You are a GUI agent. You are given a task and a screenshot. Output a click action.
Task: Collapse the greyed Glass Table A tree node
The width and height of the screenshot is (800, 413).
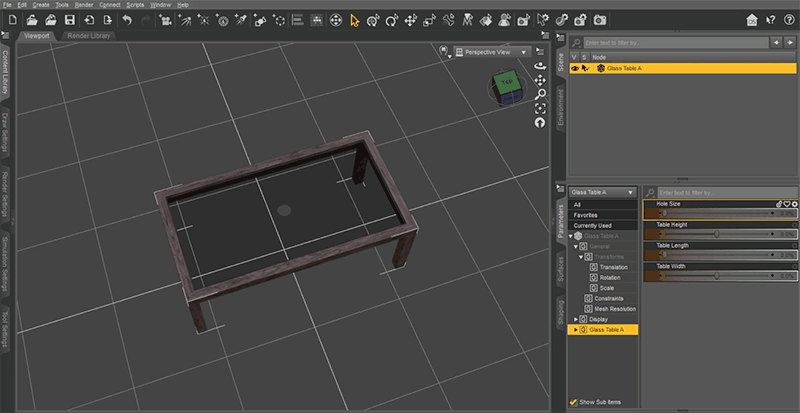tap(571, 236)
